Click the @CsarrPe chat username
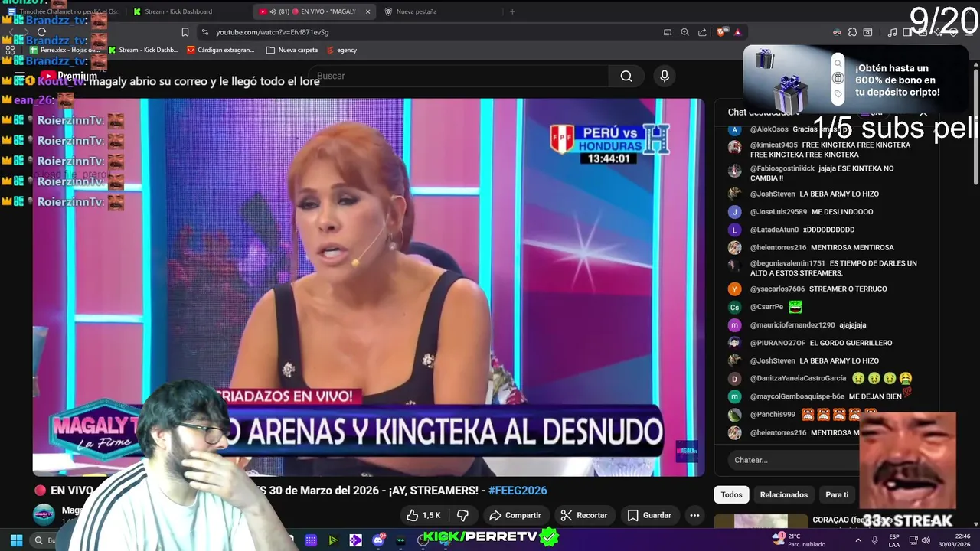 [766, 307]
